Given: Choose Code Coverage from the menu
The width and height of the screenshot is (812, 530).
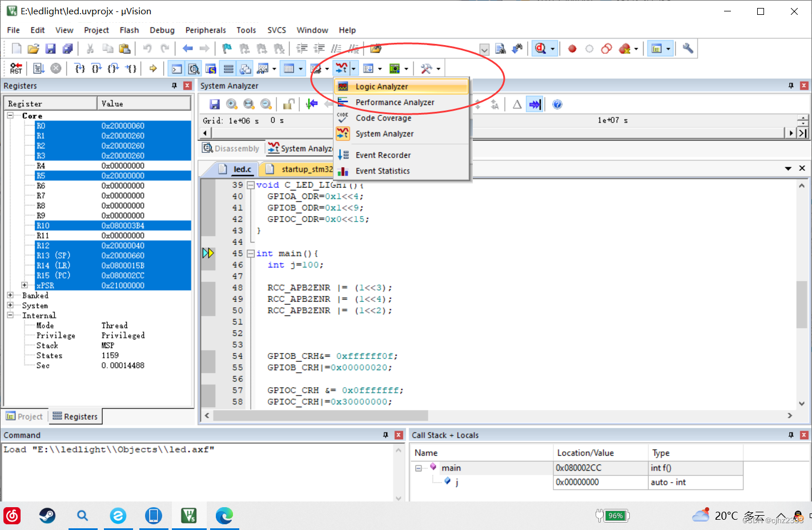Looking at the screenshot, I should click(401, 118).
